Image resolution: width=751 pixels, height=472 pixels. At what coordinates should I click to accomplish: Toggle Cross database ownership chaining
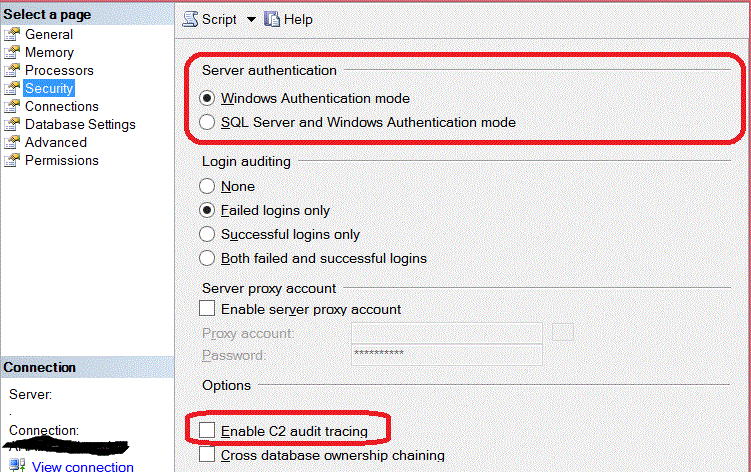(207, 455)
